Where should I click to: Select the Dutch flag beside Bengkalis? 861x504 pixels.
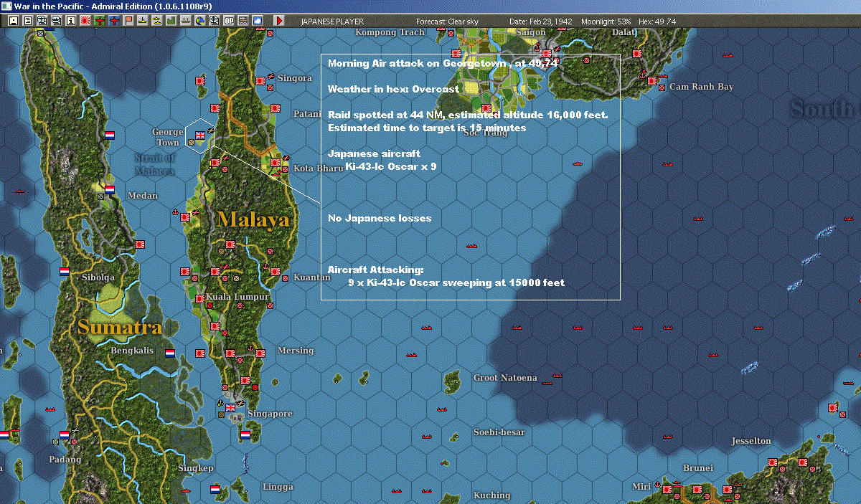[x=170, y=353]
